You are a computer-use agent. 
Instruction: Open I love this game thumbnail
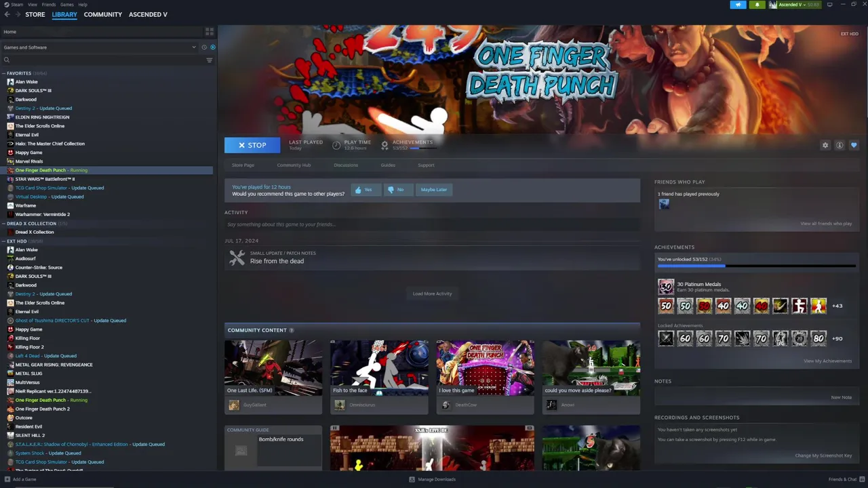point(485,368)
